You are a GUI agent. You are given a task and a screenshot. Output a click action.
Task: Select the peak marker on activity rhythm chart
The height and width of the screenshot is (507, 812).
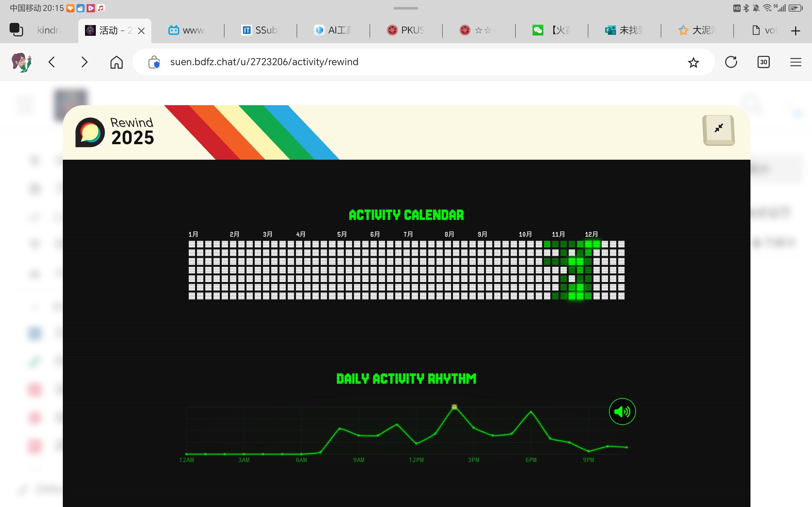454,407
